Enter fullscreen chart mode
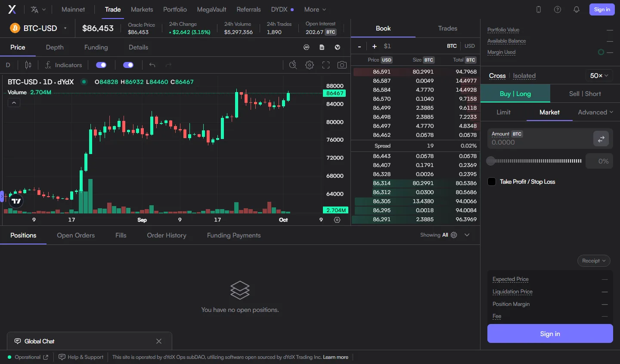This screenshot has height=364, width=620. click(326, 65)
